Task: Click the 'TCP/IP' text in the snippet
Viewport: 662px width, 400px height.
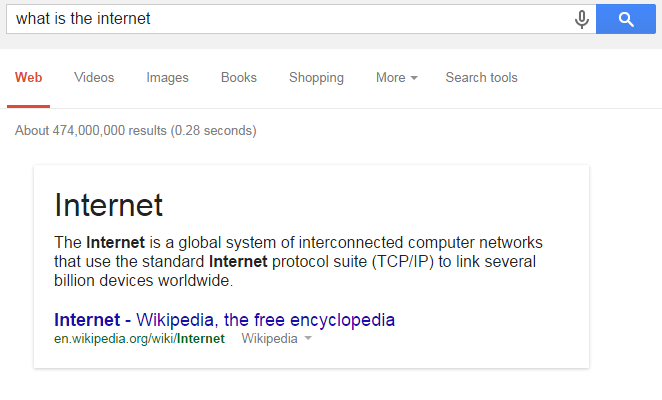Action: tap(402, 261)
